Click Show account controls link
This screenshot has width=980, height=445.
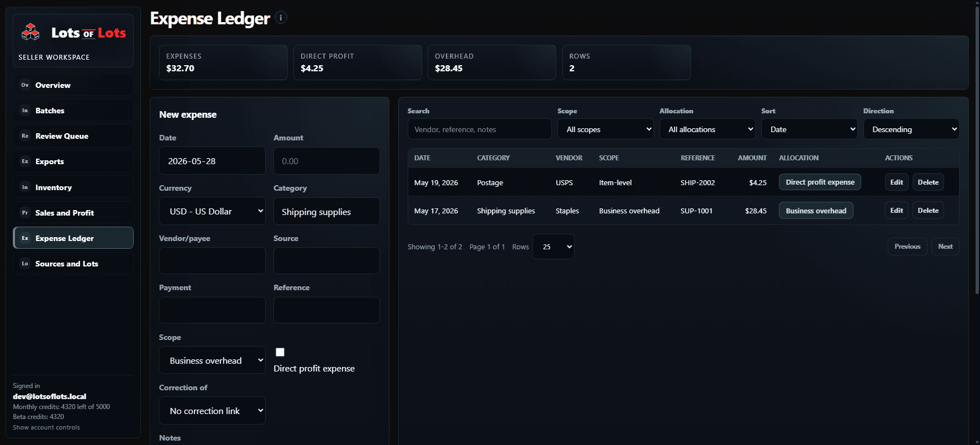pos(46,427)
